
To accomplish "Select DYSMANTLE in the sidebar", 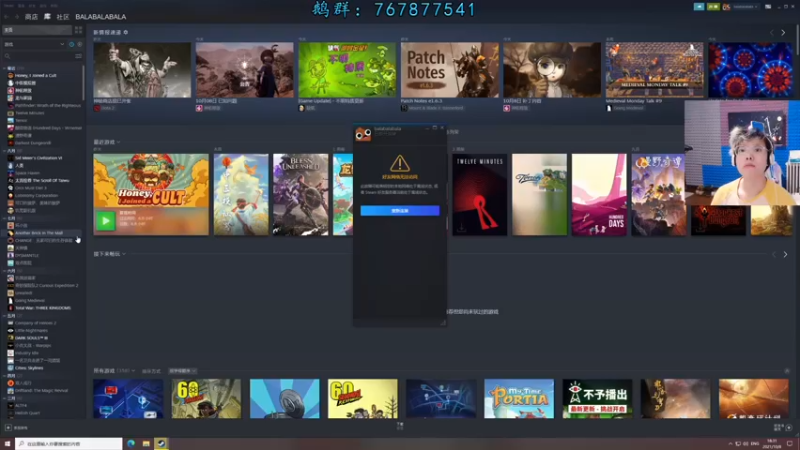I will coord(27,255).
